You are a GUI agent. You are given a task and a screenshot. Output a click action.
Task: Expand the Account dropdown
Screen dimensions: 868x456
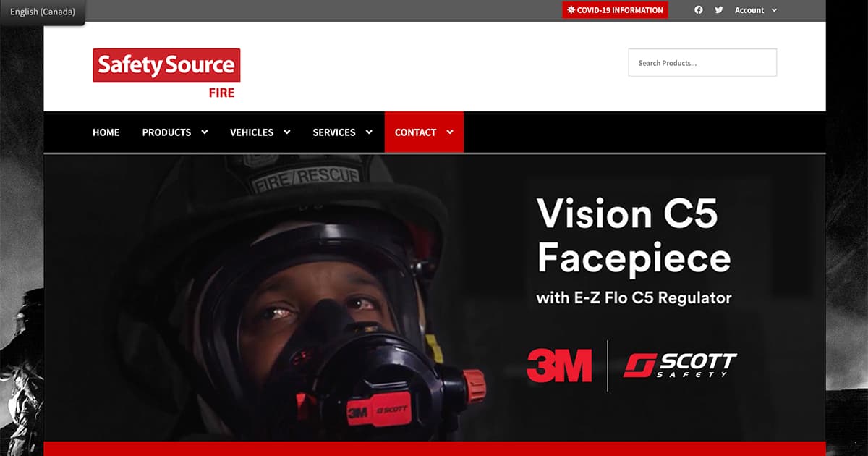(x=755, y=9)
